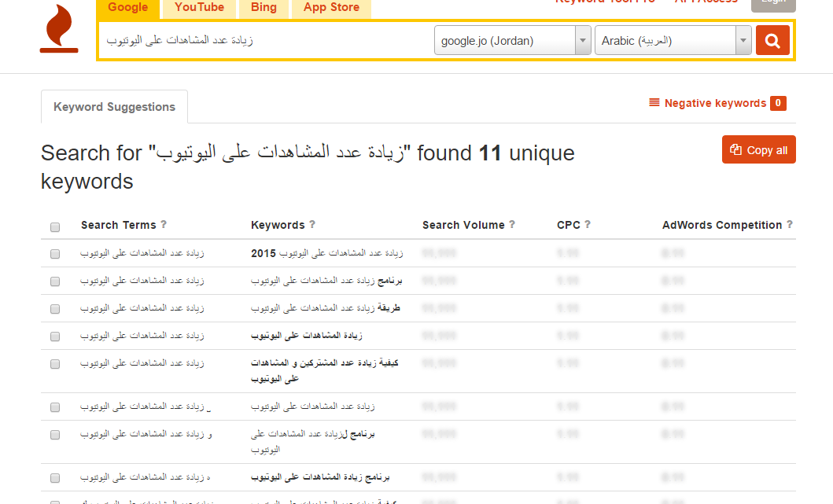Click the help icon next to CPC
Image resolution: width=833 pixels, height=504 pixels.
pyautogui.click(x=588, y=225)
